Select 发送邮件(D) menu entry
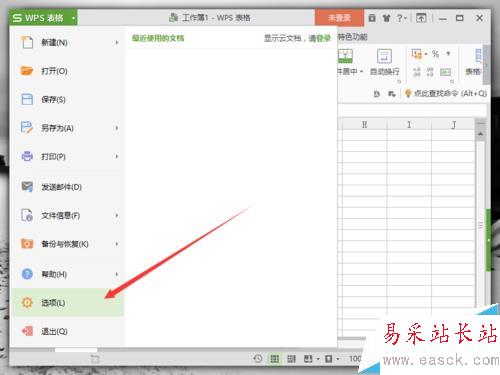500x375 pixels. coord(68,187)
